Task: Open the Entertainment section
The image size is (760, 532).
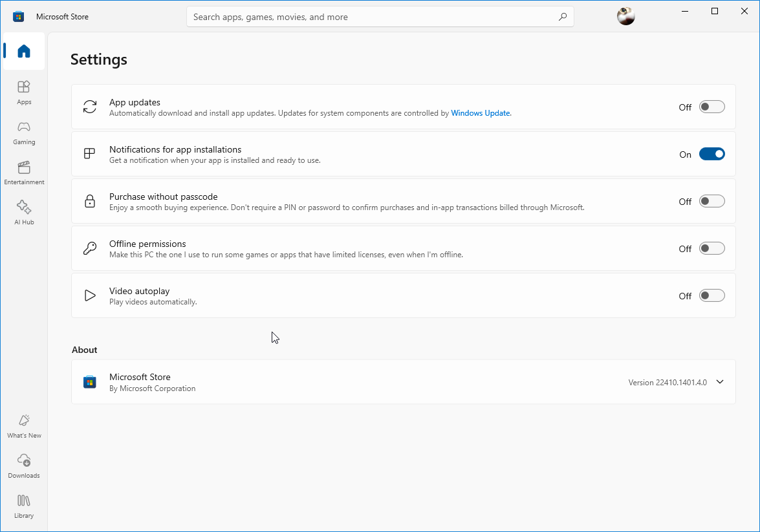Action: [24, 173]
